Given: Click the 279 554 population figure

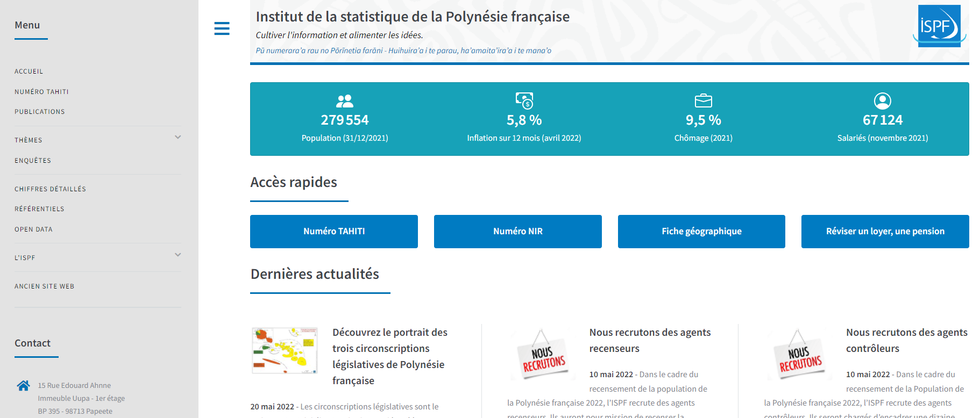Looking at the screenshot, I should click(345, 120).
